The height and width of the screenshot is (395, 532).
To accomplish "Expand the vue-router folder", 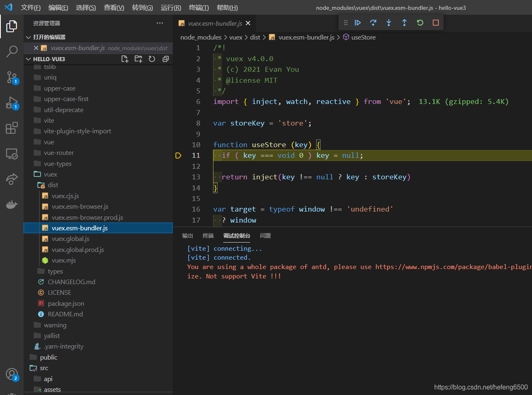I will click(59, 153).
